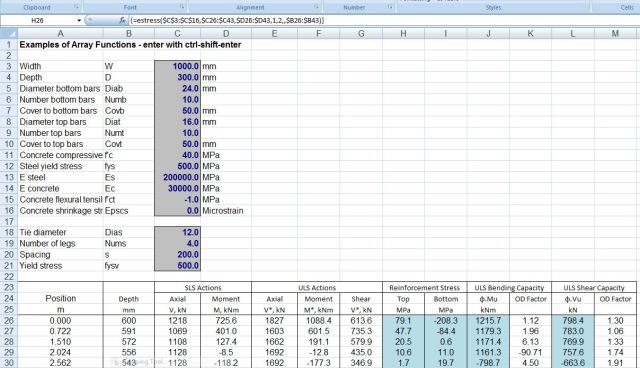Viewport: 640px width, 368px height.
Task: Select Position value 0.000
Action: 60,321
